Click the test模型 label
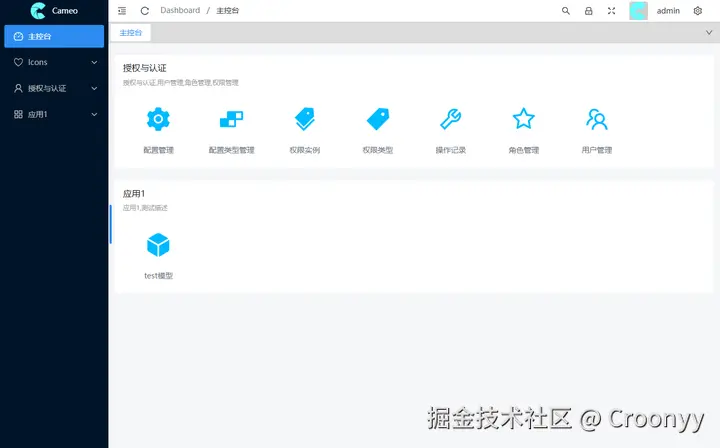This screenshot has height=448, width=720. pos(158,276)
